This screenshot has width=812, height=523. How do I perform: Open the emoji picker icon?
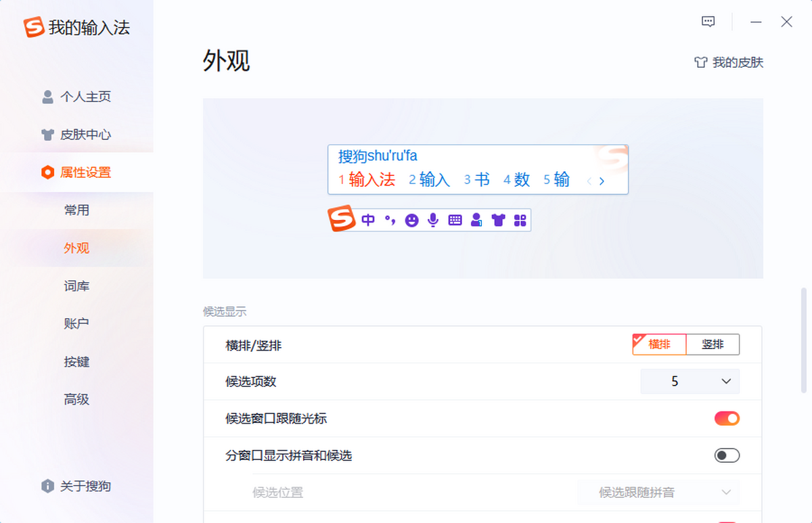pyautogui.click(x=411, y=219)
